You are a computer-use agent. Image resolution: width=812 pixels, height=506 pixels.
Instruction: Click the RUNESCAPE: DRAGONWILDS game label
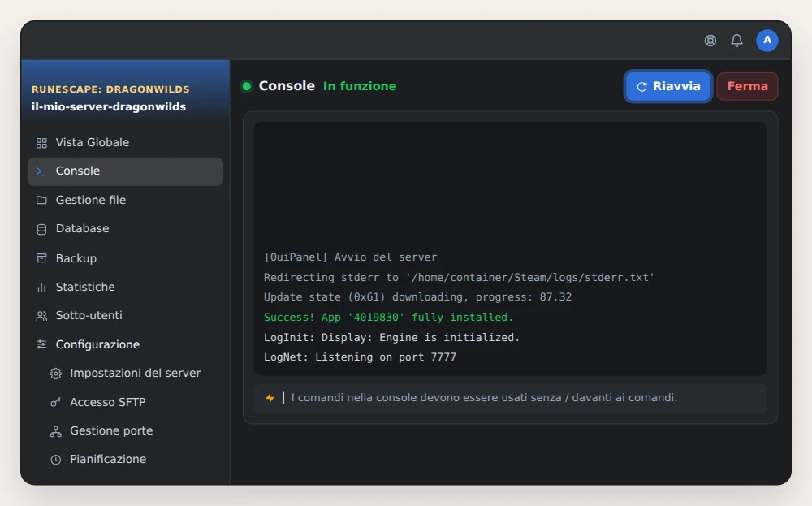[110, 89]
